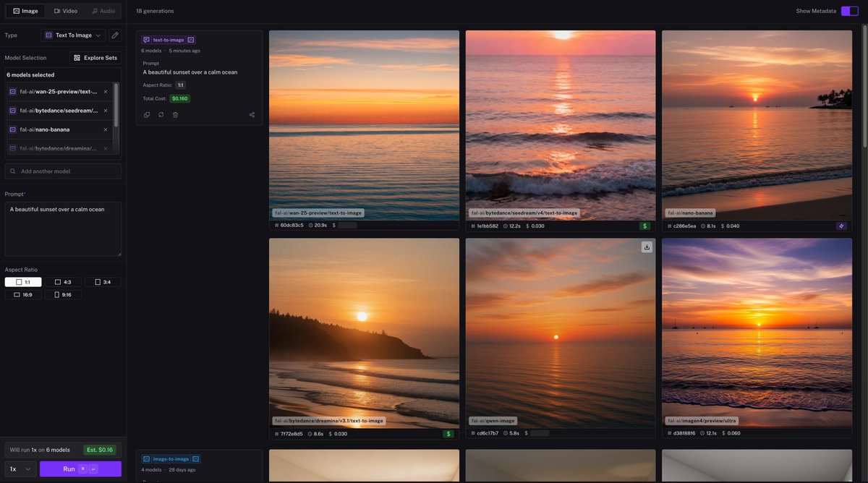The width and height of the screenshot is (868, 483).
Task: Click the fal-ai/imagen4/preview/ultra label
Action: (702, 421)
